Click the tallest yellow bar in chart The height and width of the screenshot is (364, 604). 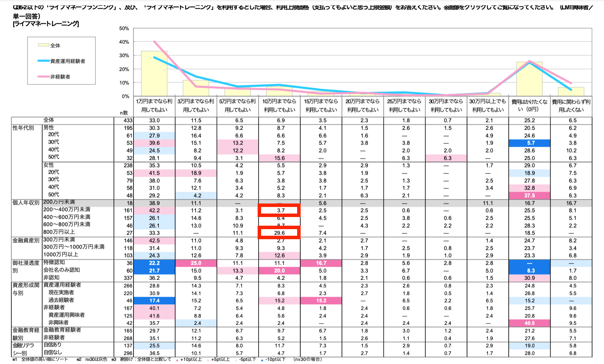pyautogui.click(x=154, y=73)
